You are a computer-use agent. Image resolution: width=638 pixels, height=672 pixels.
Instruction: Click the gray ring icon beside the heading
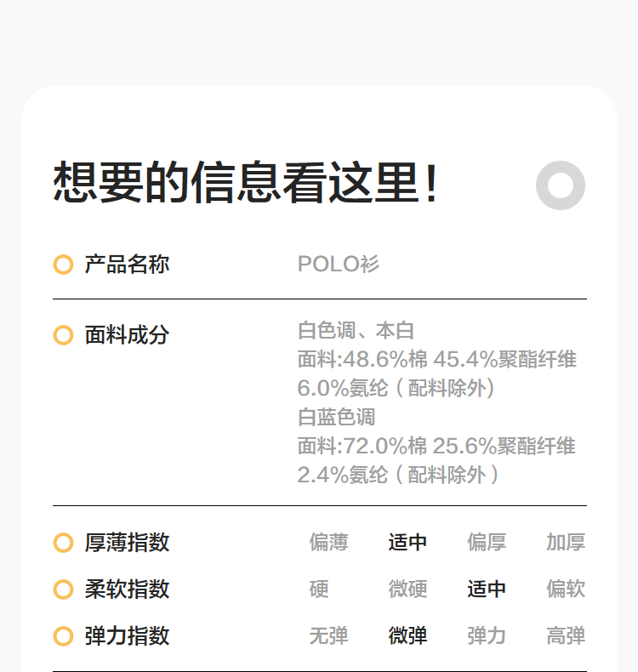pos(561,185)
